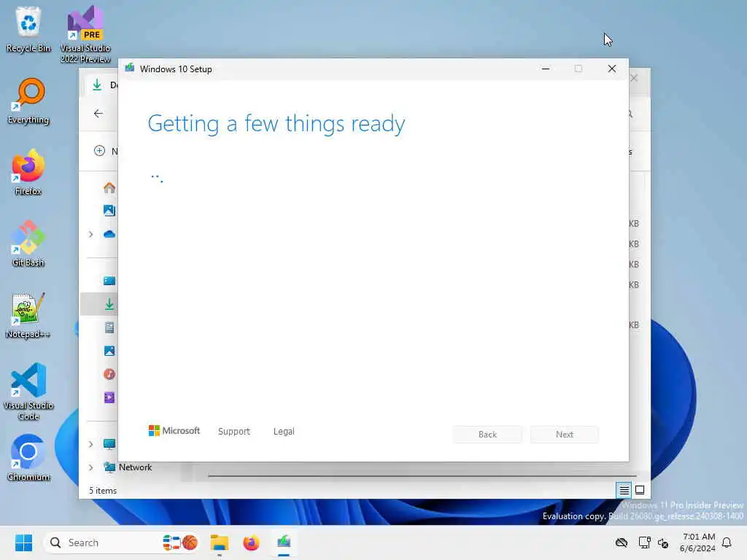This screenshot has width=747, height=560.
Task: Select Pictures folder icon in sidebar
Action: (x=109, y=351)
